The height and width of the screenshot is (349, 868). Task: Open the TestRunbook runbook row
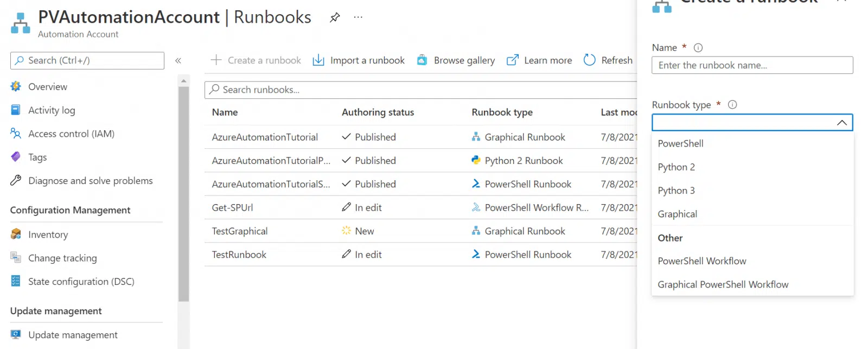pos(421,254)
